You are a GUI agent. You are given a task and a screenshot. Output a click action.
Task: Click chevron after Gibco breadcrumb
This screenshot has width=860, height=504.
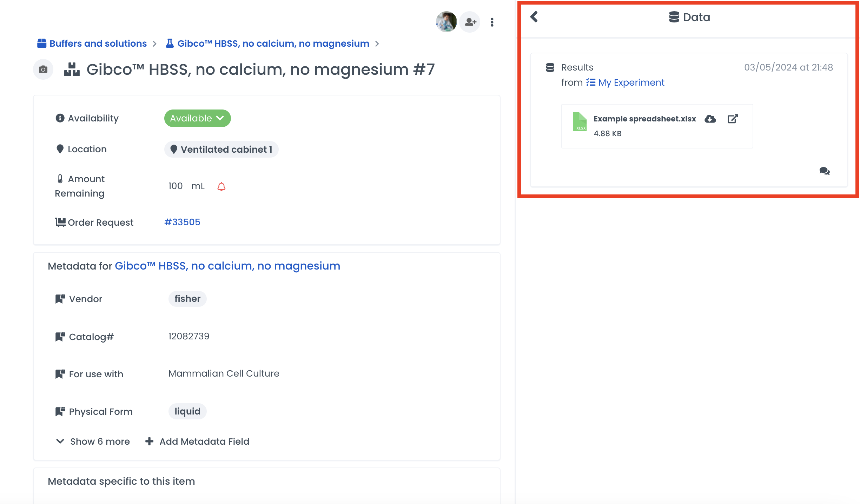click(x=377, y=44)
